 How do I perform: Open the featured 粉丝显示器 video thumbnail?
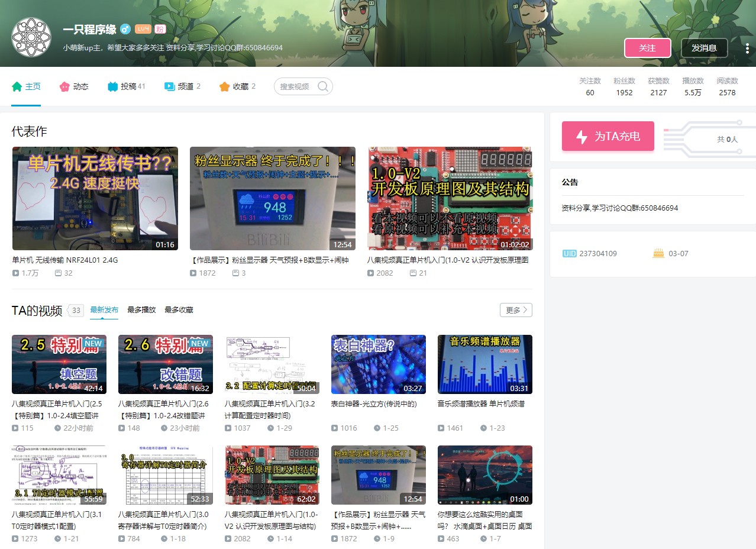tap(273, 198)
